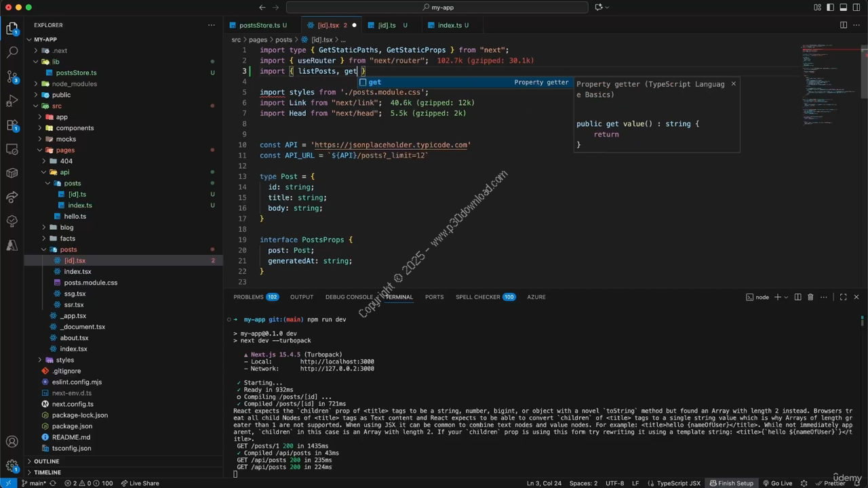Kill terminal with the trash icon
This screenshot has height=488, width=868.
(x=810, y=297)
